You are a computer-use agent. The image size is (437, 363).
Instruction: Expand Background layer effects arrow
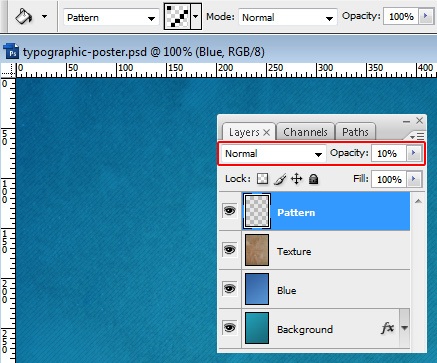[404, 328]
